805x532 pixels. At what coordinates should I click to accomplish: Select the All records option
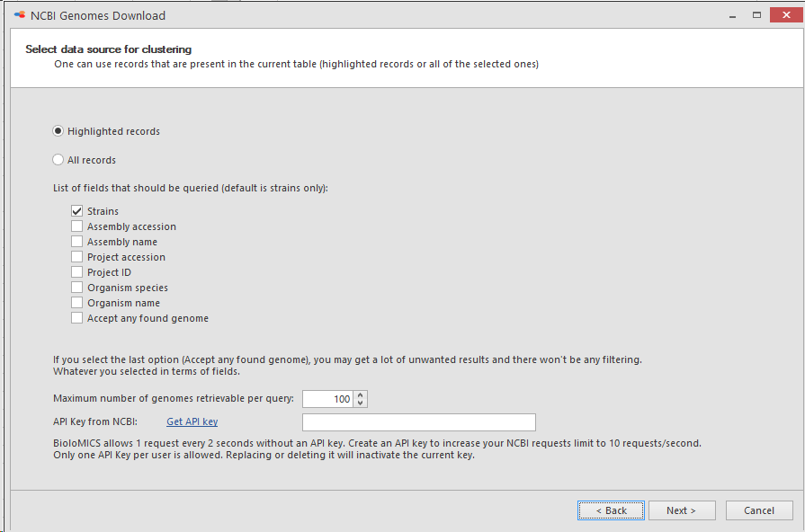tap(58, 160)
